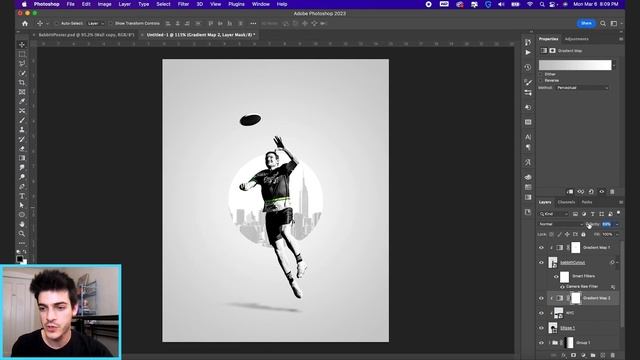The height and width of the screenshot is (360, 640).
Task: Hide the Gradient Map 2 layer
Action: [542, 298]
